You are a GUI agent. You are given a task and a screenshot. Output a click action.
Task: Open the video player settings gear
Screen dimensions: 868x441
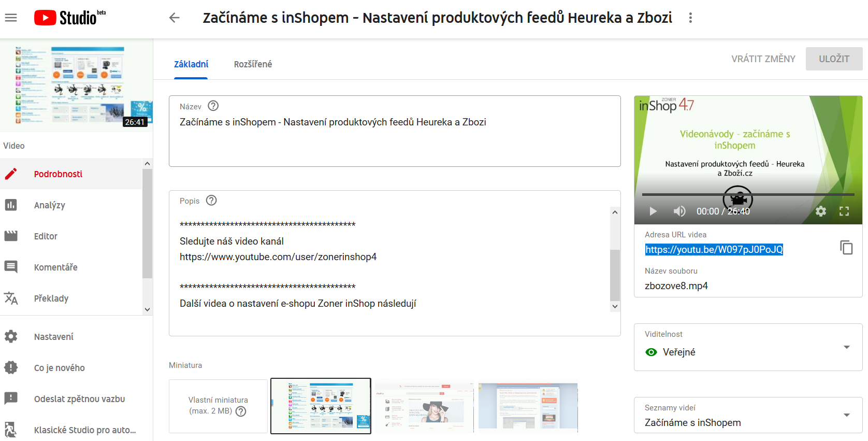click(x=820, y=211)
